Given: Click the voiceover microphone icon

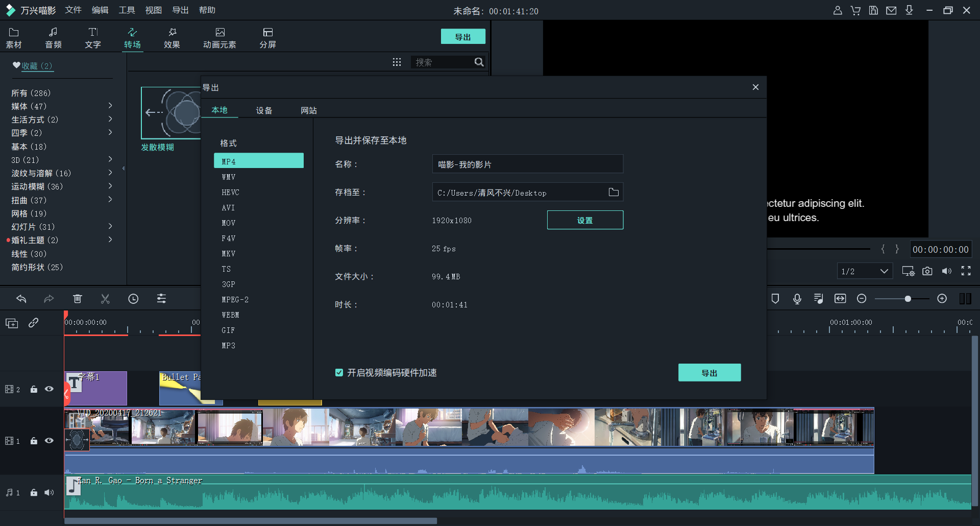Looking at the screenshot, I should click(797, 299).
